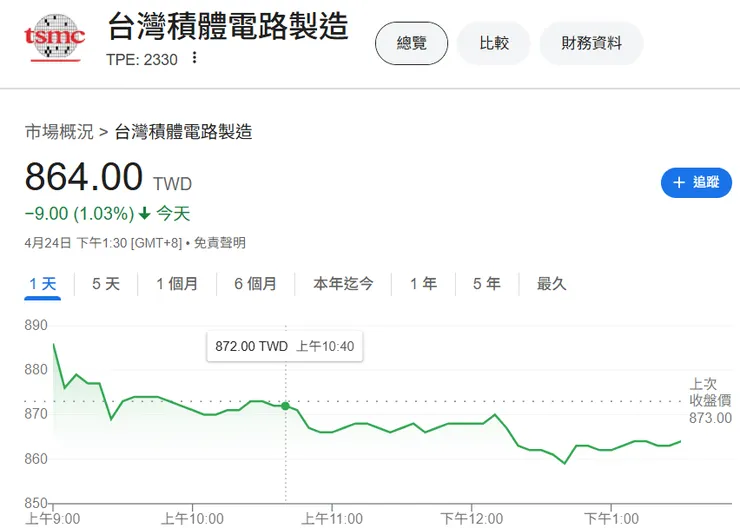The image size is (740, 528).
Task: Select the 總覽 overview tab
Action: click(411, 43)
